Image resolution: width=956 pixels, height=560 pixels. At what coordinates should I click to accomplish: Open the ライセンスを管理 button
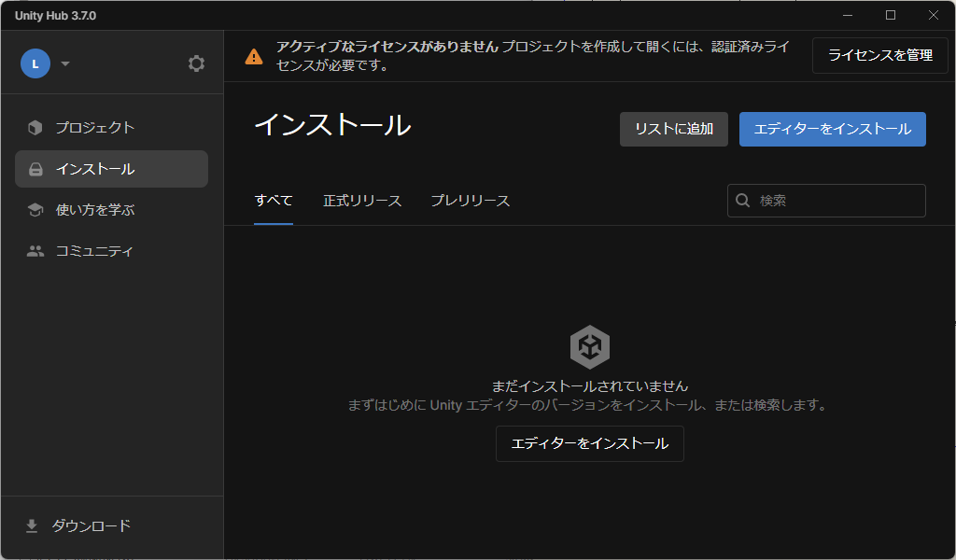pos(879,55)
